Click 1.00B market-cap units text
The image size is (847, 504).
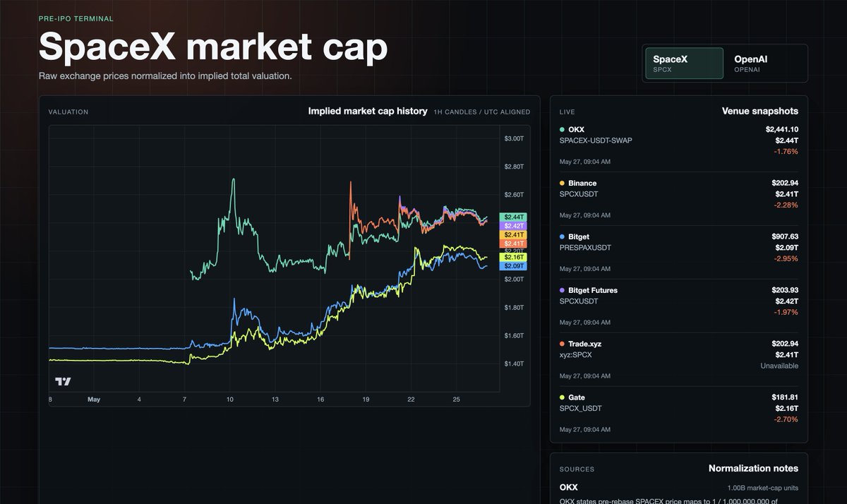coord(763,488)
